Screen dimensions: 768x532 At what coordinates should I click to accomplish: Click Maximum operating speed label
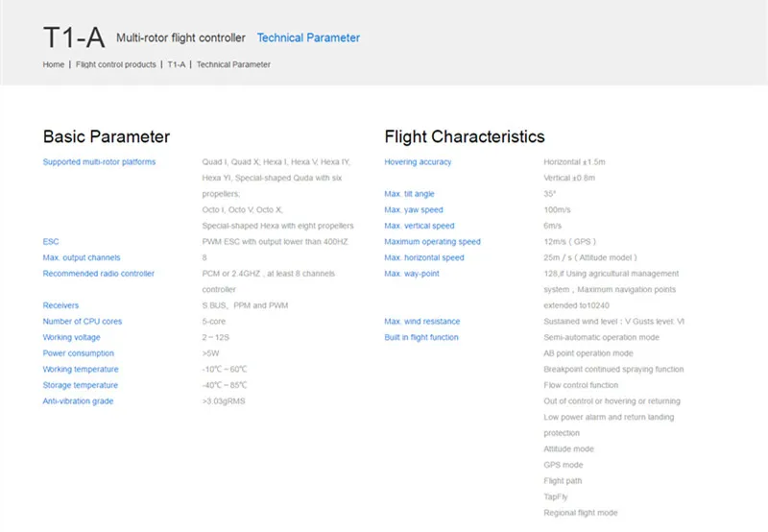(433, 241)
